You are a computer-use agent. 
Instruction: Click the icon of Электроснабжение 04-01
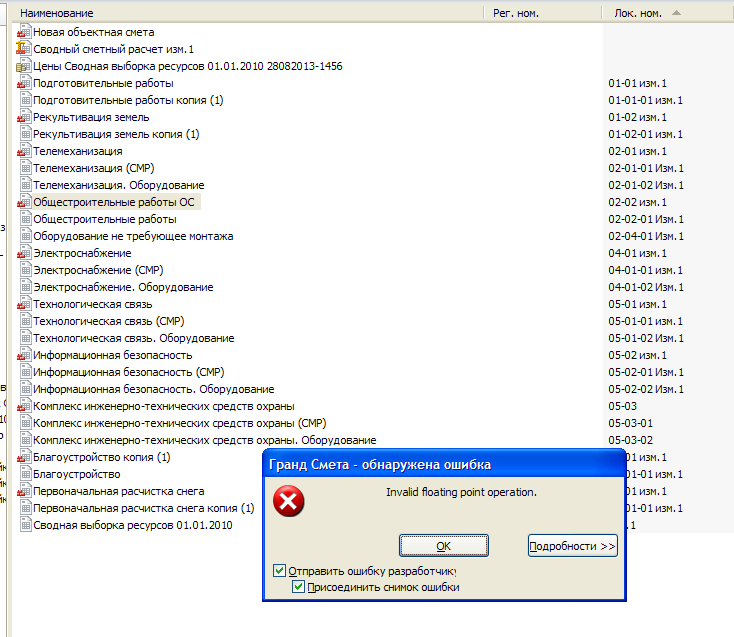[24, 253]
